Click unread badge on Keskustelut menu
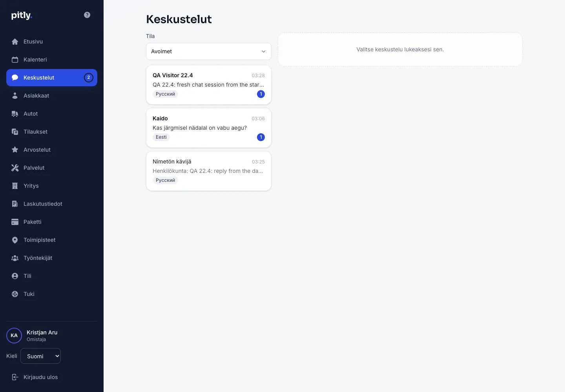565x392 pixels. pyautogui.click(x=89, y=78)
